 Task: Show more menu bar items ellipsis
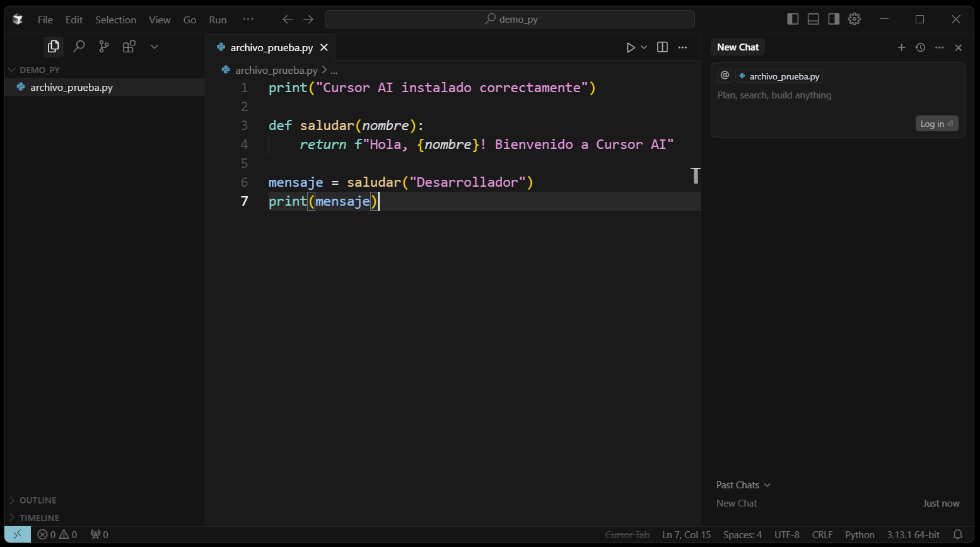[248, 20]
